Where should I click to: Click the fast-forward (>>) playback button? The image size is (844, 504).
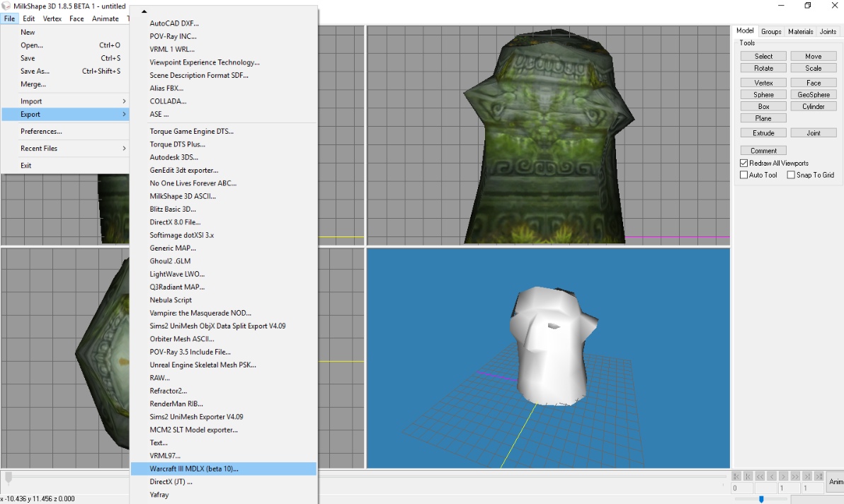795,476
